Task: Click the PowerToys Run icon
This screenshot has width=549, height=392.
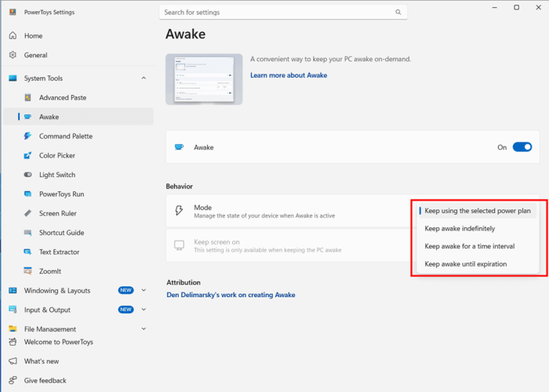Action: coord(27,194)
